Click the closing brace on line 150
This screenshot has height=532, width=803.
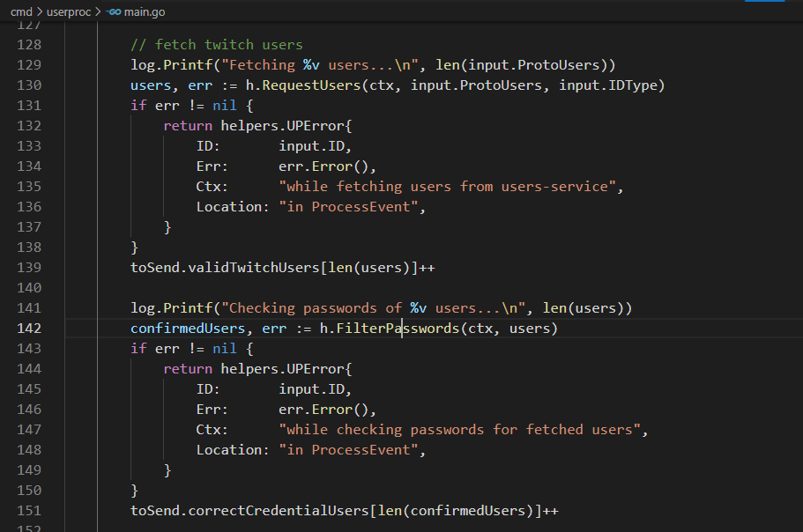134,491
